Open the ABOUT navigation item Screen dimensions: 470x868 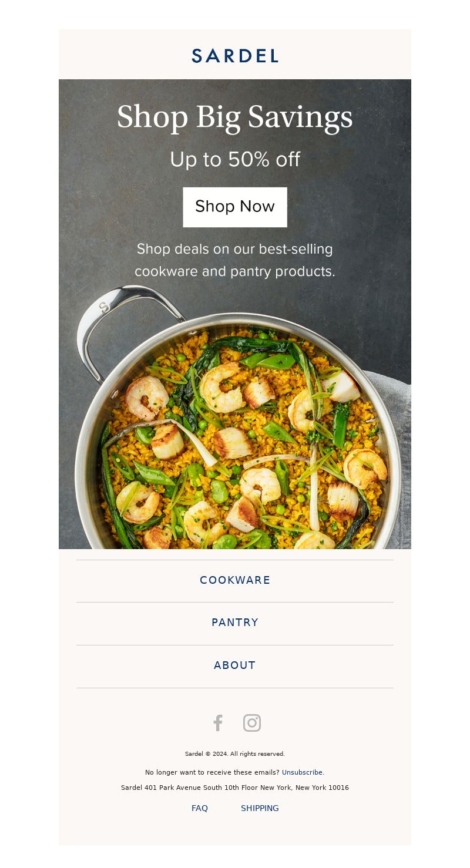235,665
